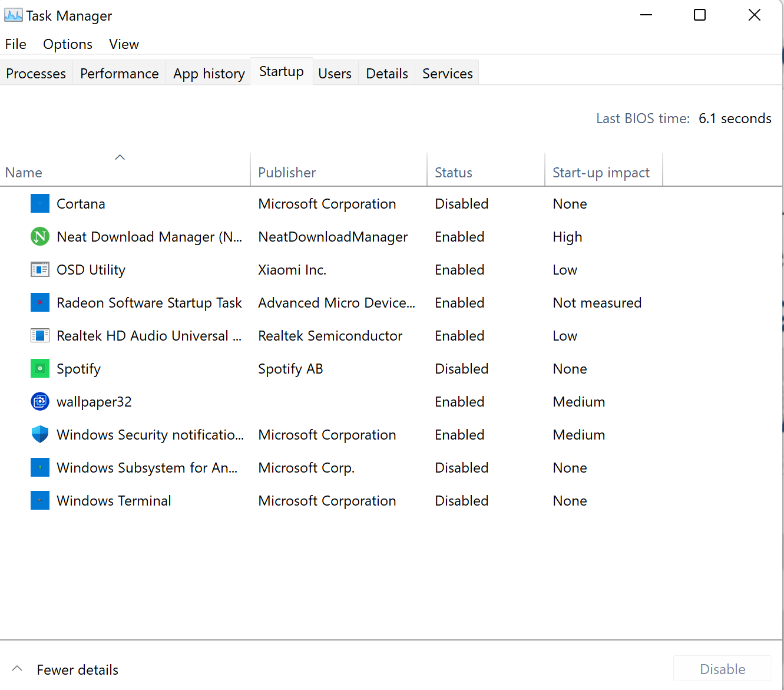784x690 pixels.
Task: Select the Windows Subsystem for Android icon
Action: (x=40, y=468)
